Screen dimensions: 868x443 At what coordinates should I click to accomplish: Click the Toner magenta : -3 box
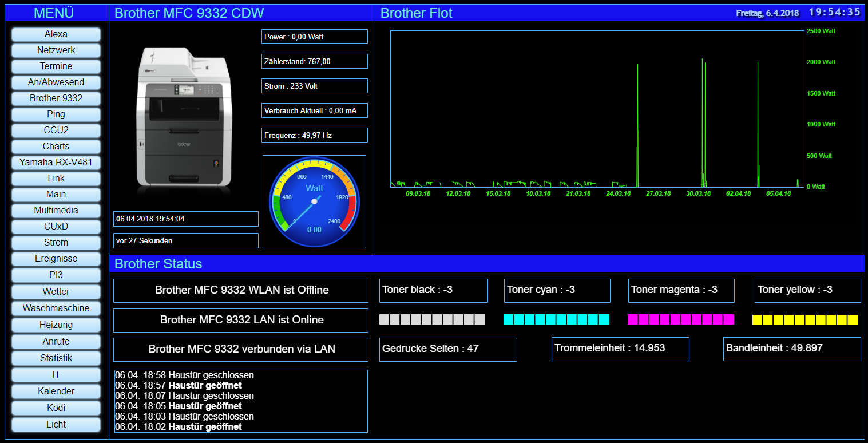pos(681,291)
